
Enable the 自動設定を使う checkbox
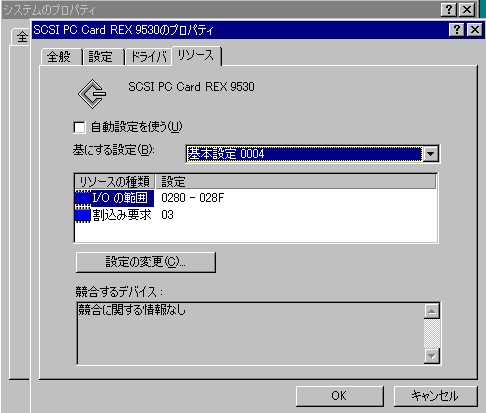(79, 127)
